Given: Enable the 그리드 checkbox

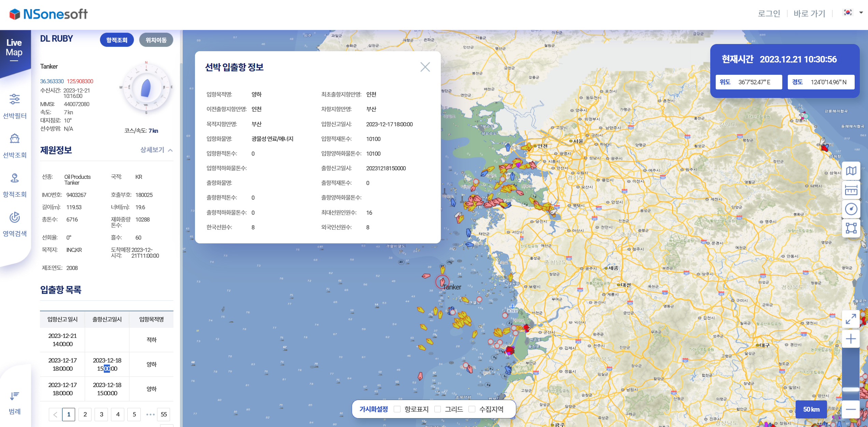Looking at the screenshot, I should pos(438,409).
